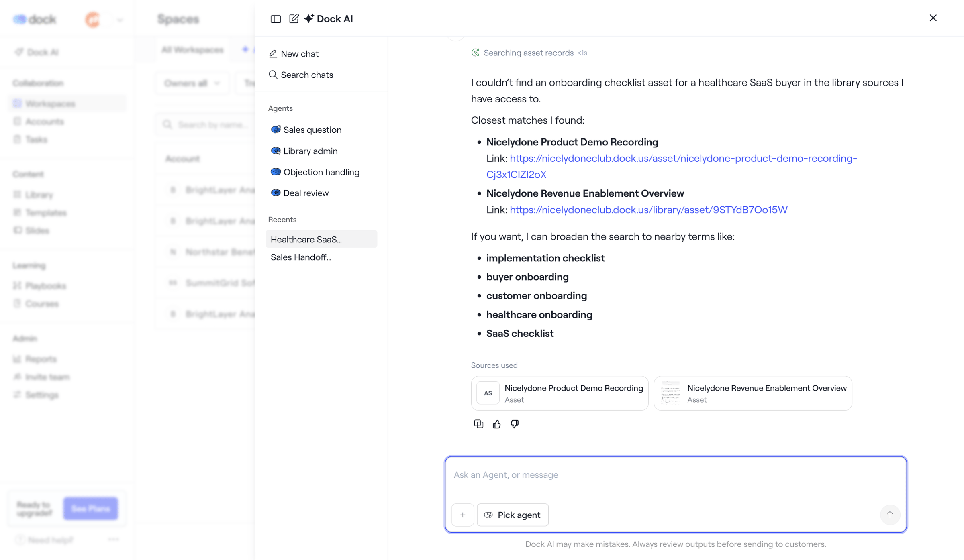The image size is (964, 560).
Task: Send the message with the arrow button
Action: (890, 515)
